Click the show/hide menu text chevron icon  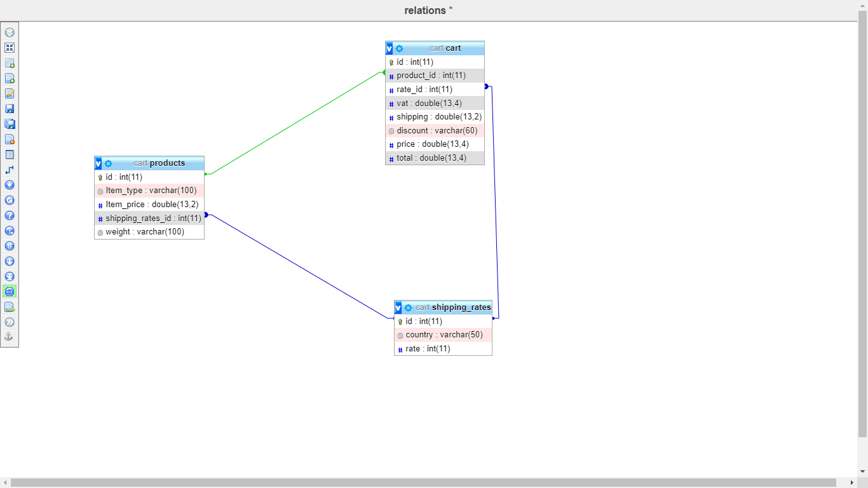click(10, 32)
